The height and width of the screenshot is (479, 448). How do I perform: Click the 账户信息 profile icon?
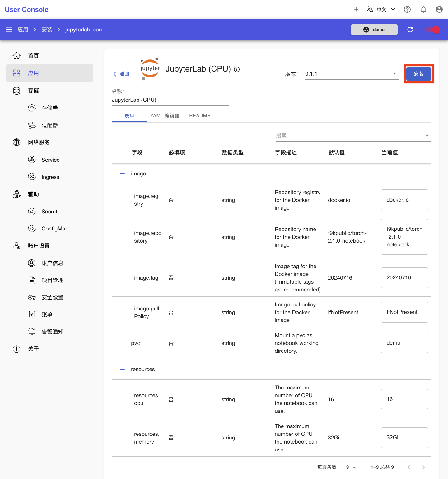pos(32,263)
